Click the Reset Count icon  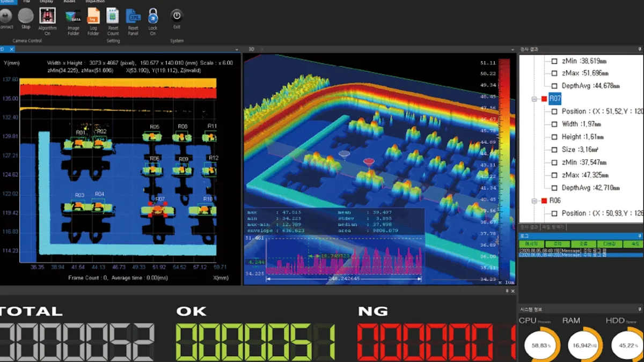[113, 16]
